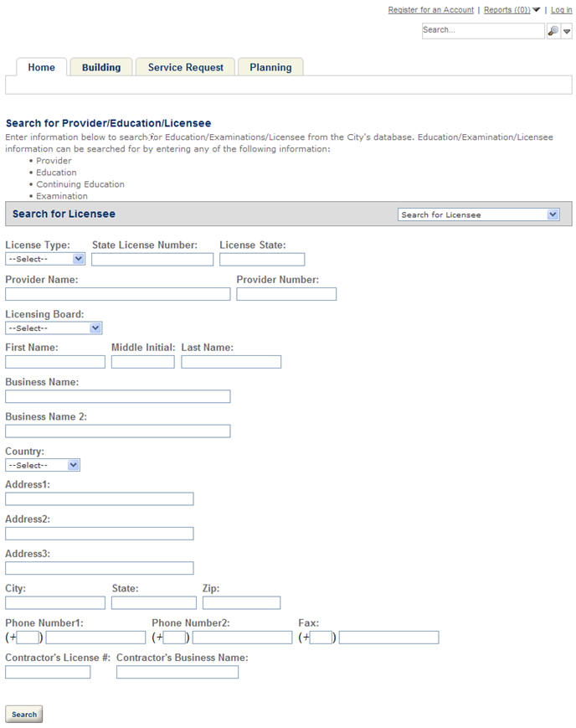Click the Log in link
The width and height of the screenshot is (576, 728).
pyautogui.click(x=561, y=10)
